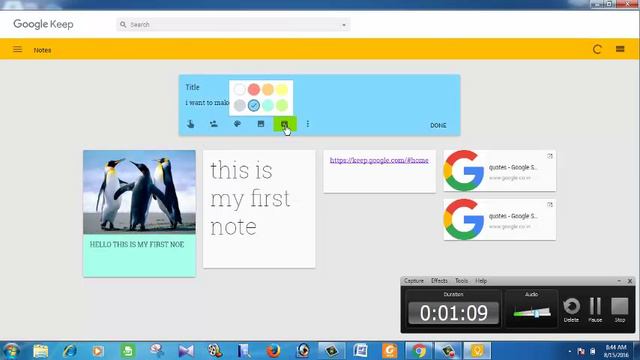The width and height of the screenshot is (640, 360).
Task: Click the Google Keep logo
Action: click(43, 24)
